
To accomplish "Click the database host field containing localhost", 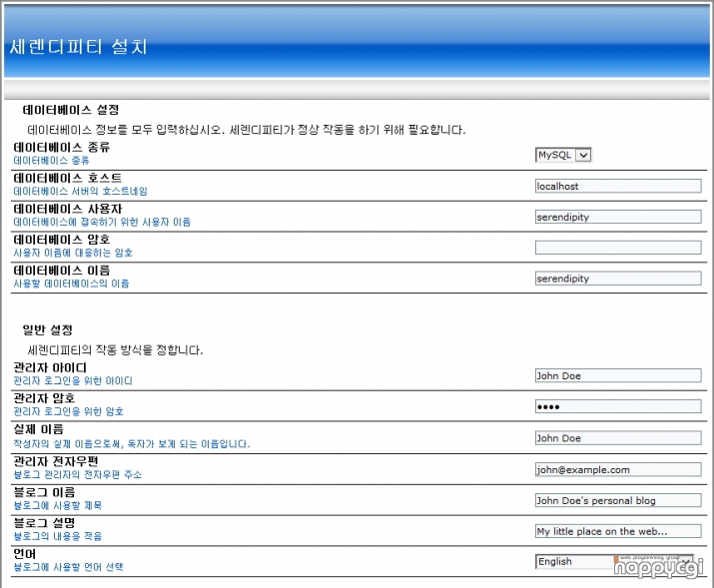I will point(618,186).
